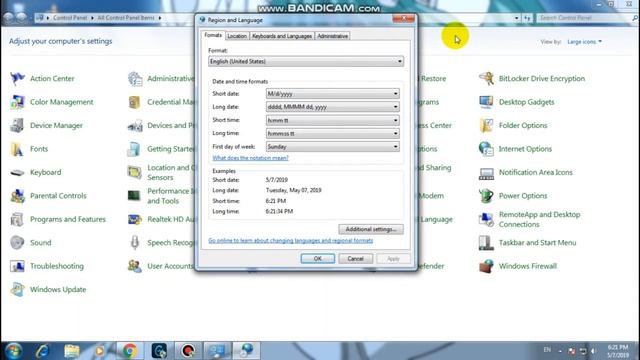
Task: Open Windows Explorer from the taskbar
Action: 71,351
